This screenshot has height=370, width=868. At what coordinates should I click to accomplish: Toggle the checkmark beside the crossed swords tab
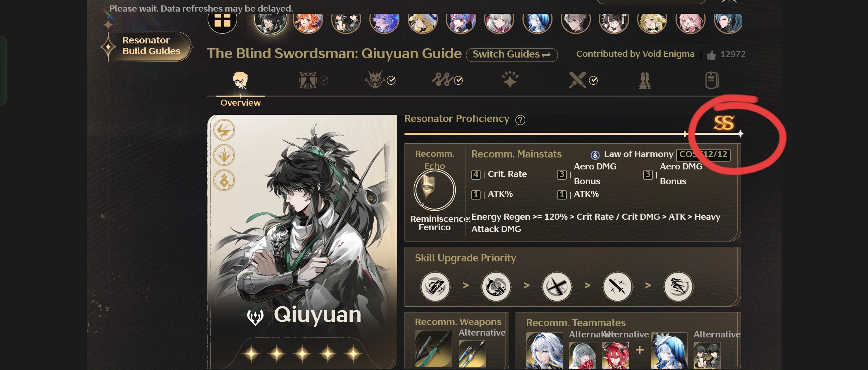[593, 80]
